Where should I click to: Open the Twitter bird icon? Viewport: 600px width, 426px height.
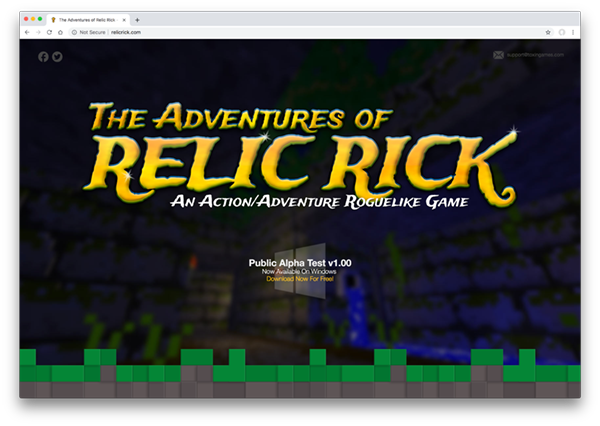point(57,57)
